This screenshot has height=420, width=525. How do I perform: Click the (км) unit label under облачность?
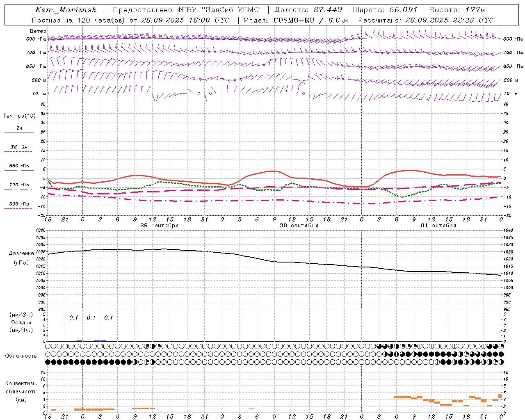click(21, 399)
